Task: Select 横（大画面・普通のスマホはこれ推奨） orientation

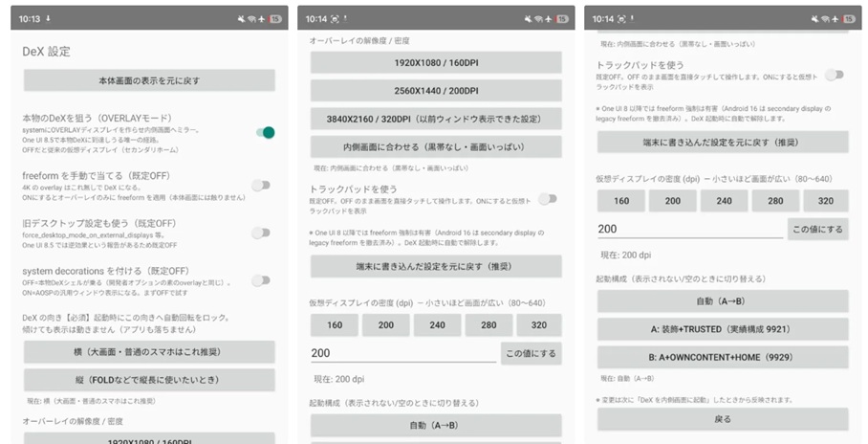Action: pyautogui.click(x=149, y=352)
